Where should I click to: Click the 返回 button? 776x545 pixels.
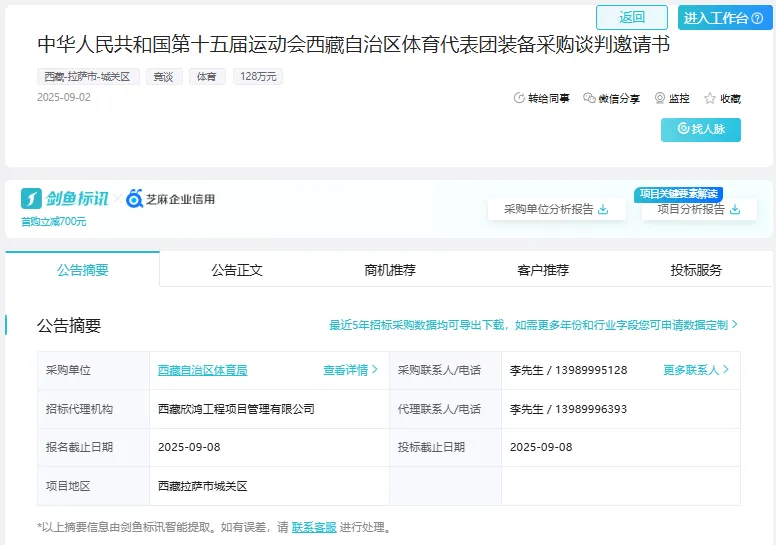[x=632, y=17]
